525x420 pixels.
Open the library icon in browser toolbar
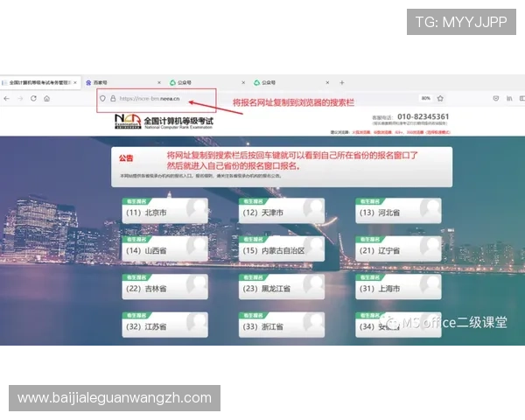509,99
